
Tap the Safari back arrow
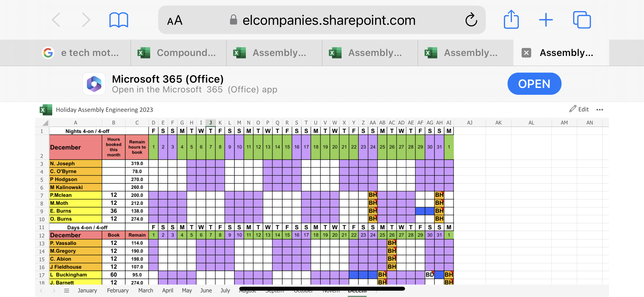pos(56,20)
